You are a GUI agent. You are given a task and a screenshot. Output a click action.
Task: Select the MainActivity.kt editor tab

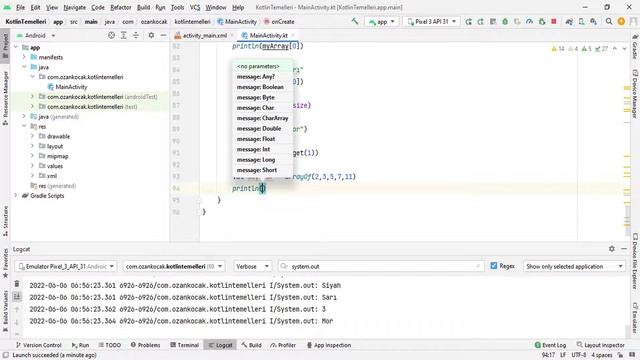[268, 36]
